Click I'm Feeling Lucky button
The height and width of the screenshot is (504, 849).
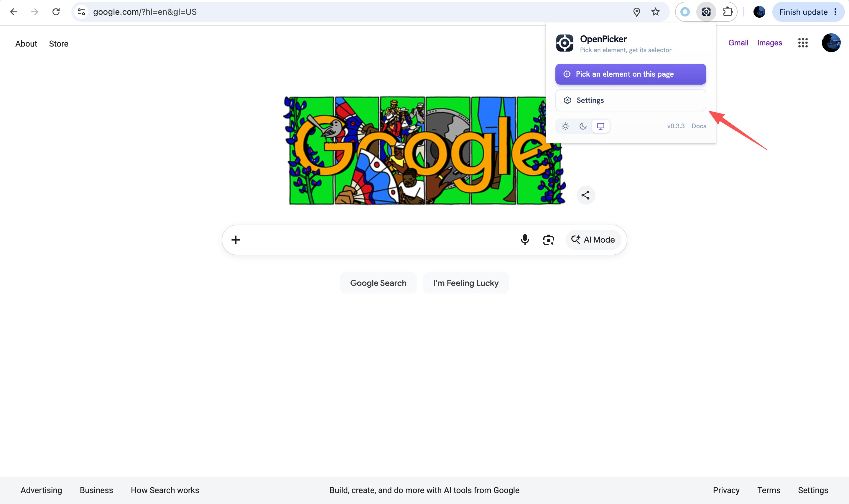pyautogui.click(x=465, y=283)
